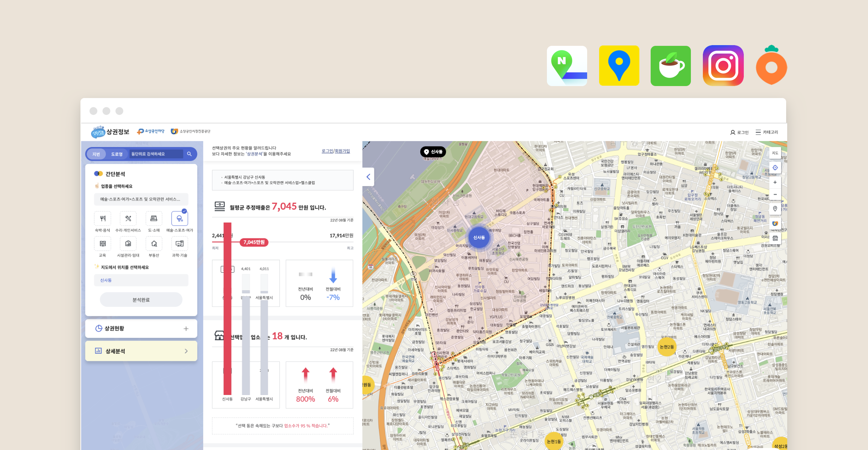Click the 7,045만원 marker on sales slider
868x450 pixels.
coord(254,242)
